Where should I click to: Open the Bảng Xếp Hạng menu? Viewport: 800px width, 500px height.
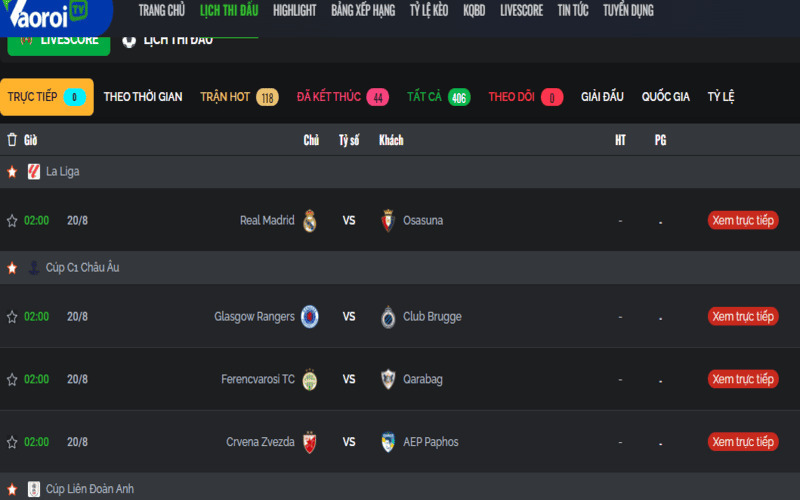[363, 11]
